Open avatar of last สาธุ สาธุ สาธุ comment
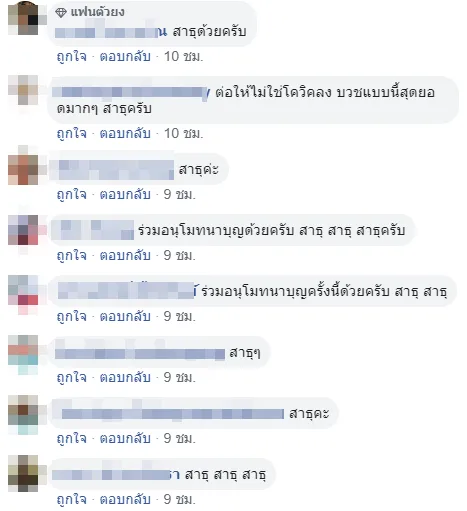The image size is (467, 511). tap(23, 474)
